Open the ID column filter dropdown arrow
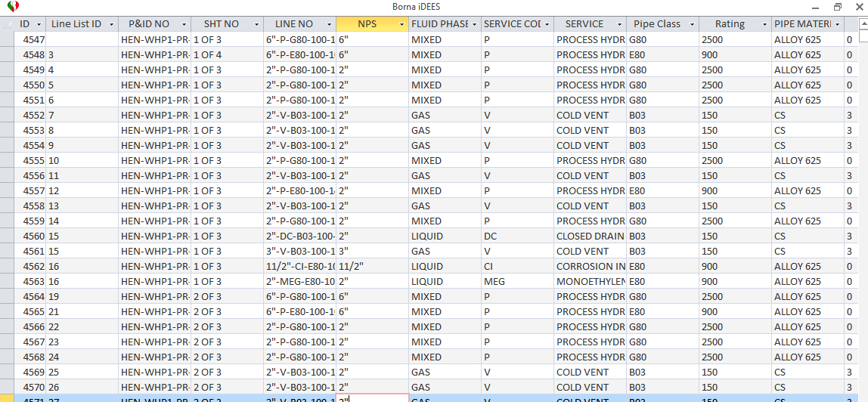This screenshot has height=402, width=868. [x=39, y=24]
